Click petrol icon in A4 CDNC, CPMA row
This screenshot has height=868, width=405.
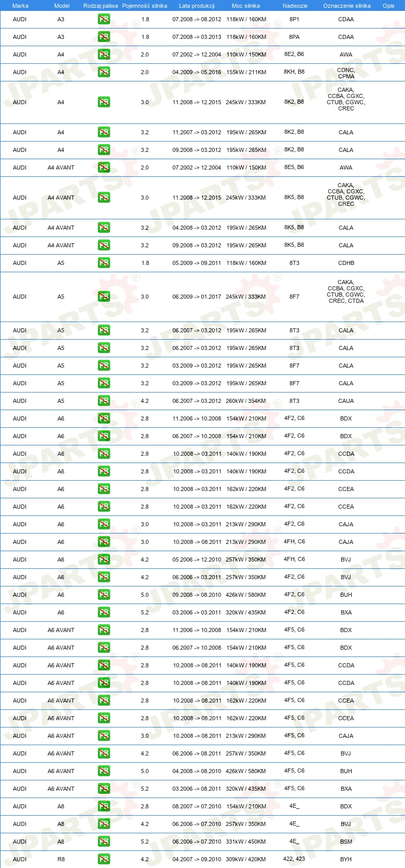104,72
